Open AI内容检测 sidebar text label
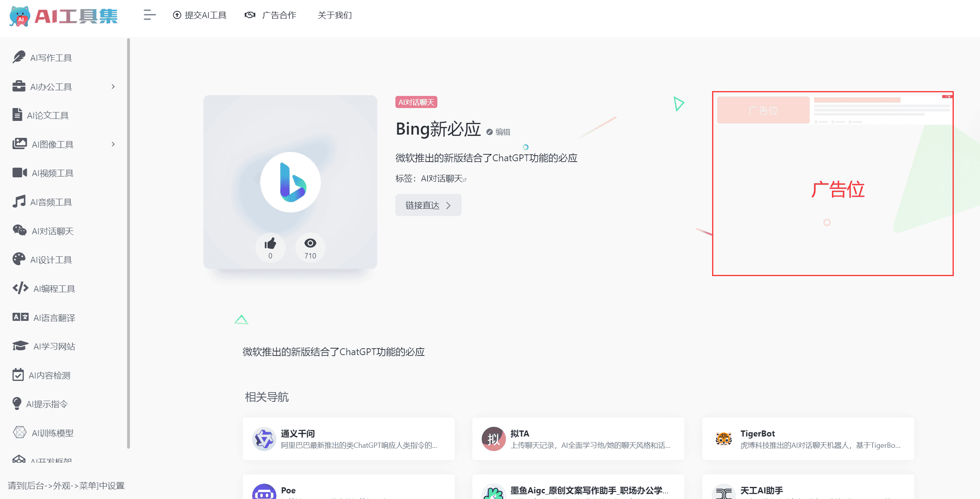The height and width of the screenshot is (499, 980). tap(49, 376)
